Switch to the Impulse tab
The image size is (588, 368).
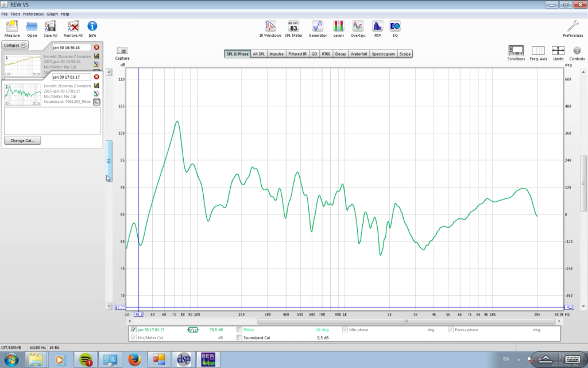[x=276, y=54]
